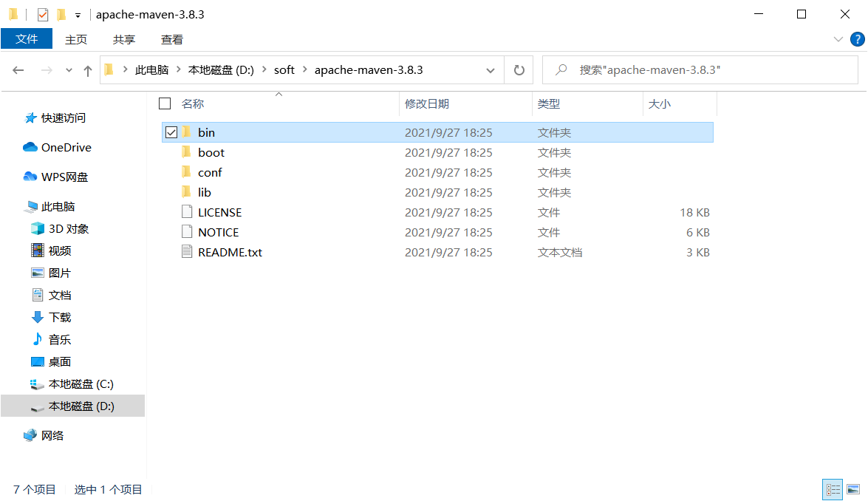Expand the chevron after soft in breadcrumb
Viewport: 868px width, 501px height.
click(x=304, y=69)
